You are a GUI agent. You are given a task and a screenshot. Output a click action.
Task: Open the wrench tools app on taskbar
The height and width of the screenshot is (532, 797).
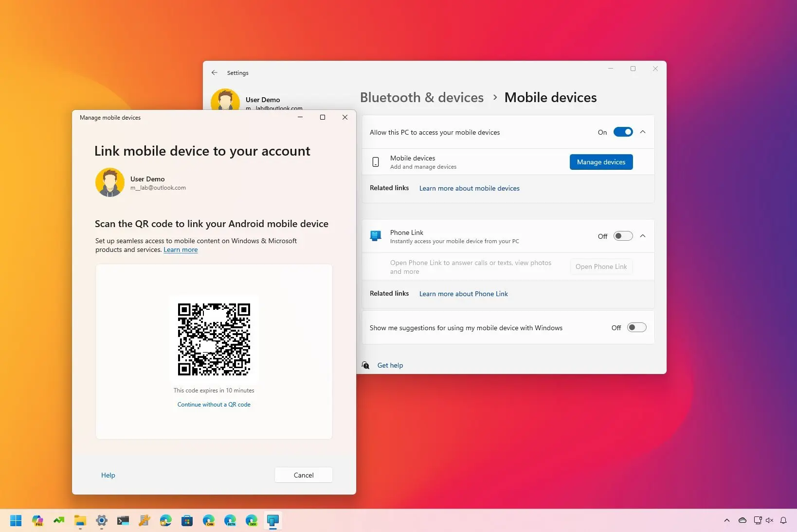point(145,520)
